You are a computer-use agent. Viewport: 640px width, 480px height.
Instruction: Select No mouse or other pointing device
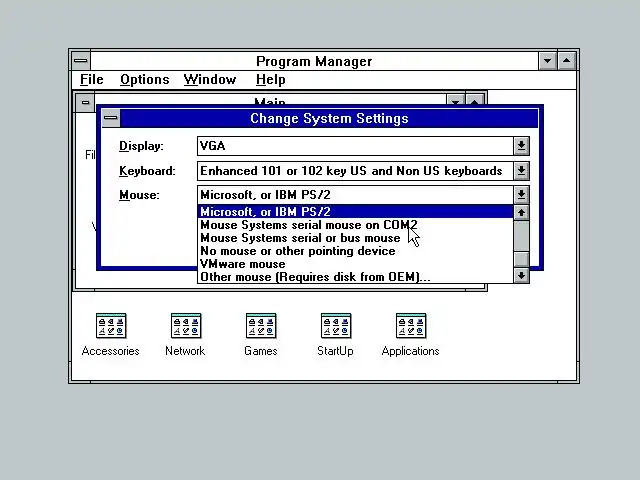(355, 251)
